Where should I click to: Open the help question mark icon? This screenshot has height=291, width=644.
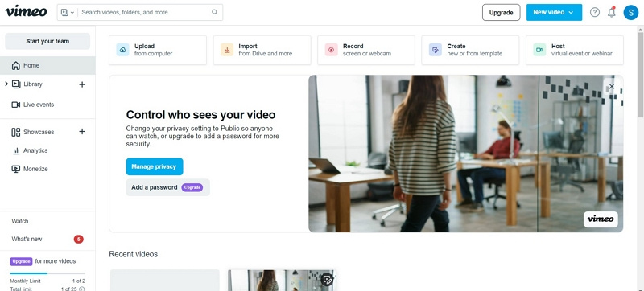(595, 12)
